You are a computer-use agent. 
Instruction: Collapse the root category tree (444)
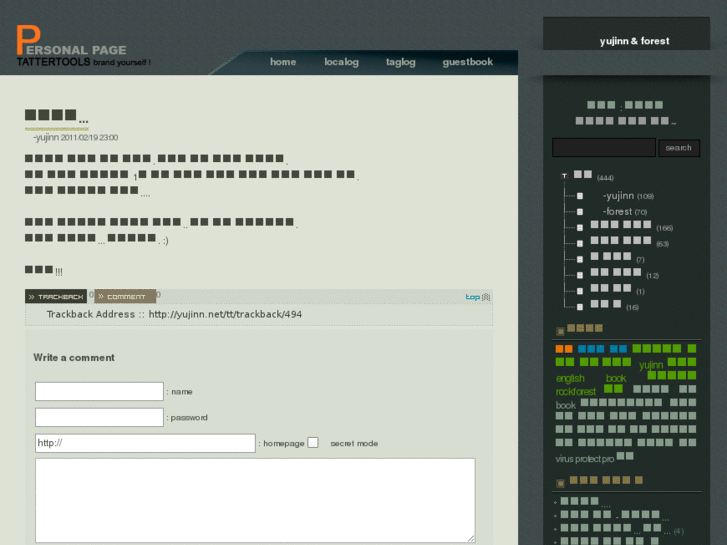pos(564,175)
